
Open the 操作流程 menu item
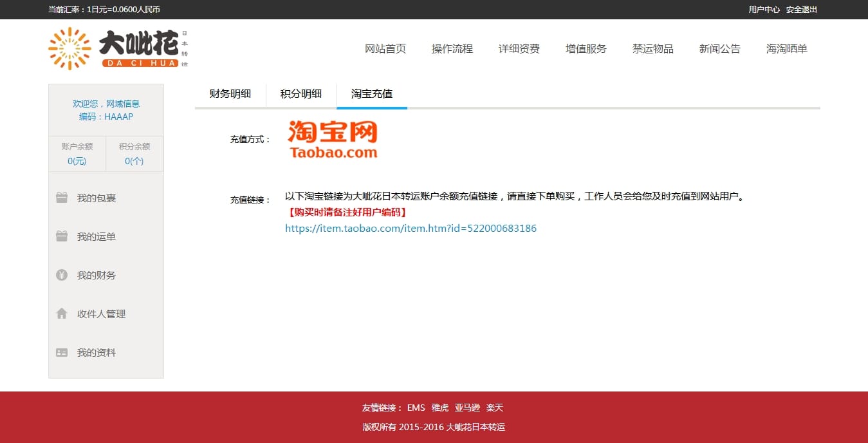452,49
